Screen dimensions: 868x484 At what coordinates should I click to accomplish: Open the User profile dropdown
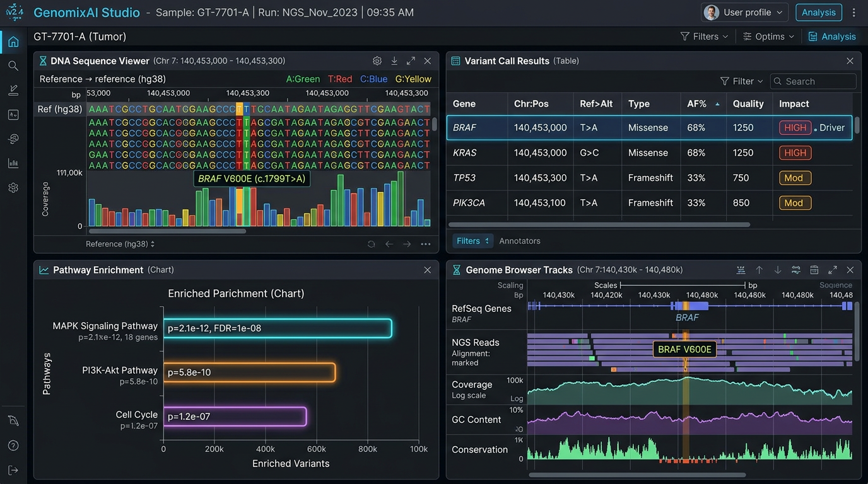pos(744,13)
